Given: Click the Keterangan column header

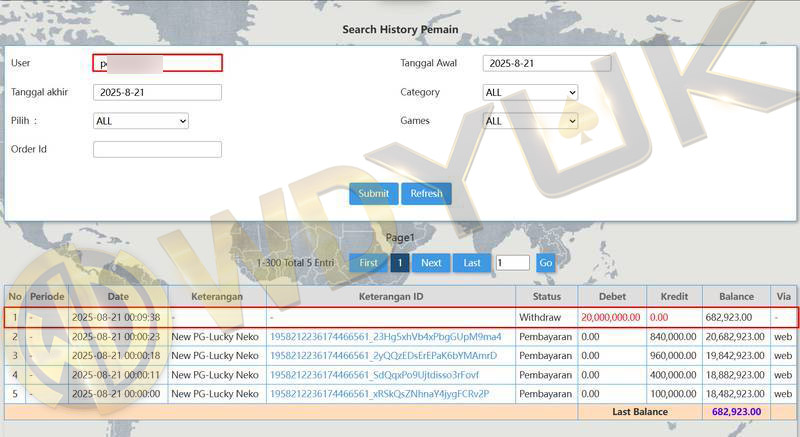Looking at the screenshot, I should 217,296.
